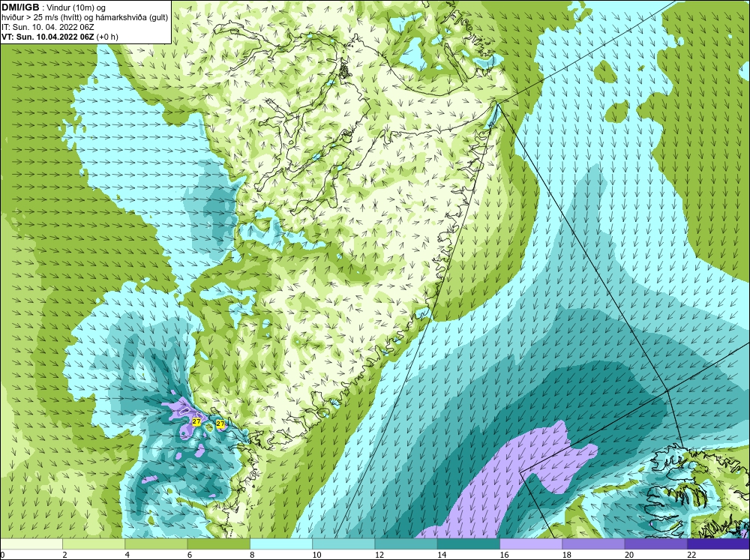Click the left yellow 27 gust label
Viewport: 750px width, 560px height.
[x=196, y=421]
